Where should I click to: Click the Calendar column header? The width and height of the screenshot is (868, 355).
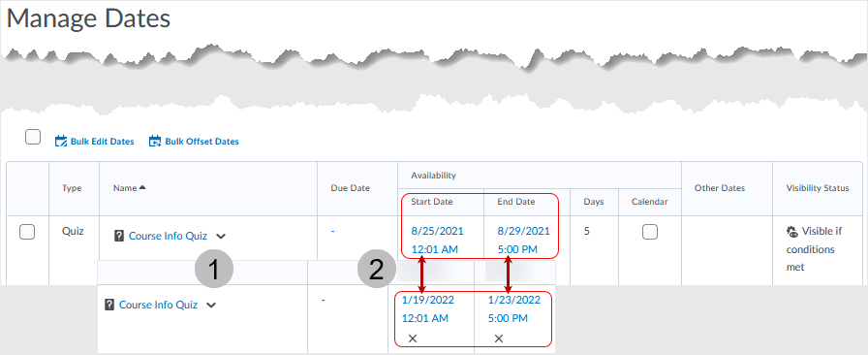pos(650,202)
